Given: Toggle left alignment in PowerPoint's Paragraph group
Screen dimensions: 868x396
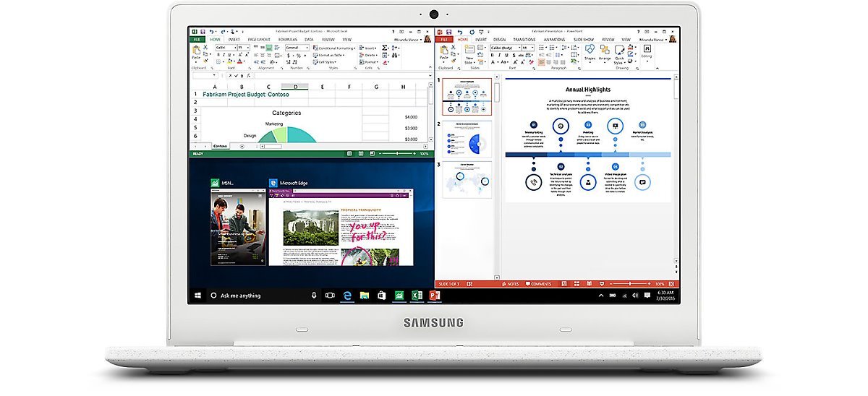Looking at the screenshot, I should (542, 62).
